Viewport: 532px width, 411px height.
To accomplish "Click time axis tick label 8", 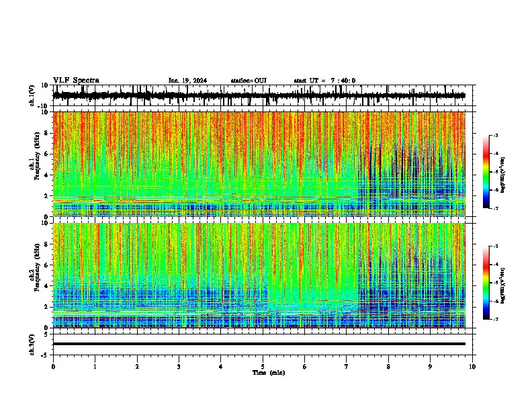I will [388, 367].
